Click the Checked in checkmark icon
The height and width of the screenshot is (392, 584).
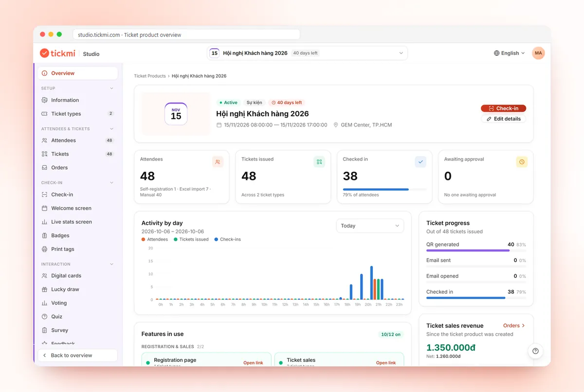420,162
